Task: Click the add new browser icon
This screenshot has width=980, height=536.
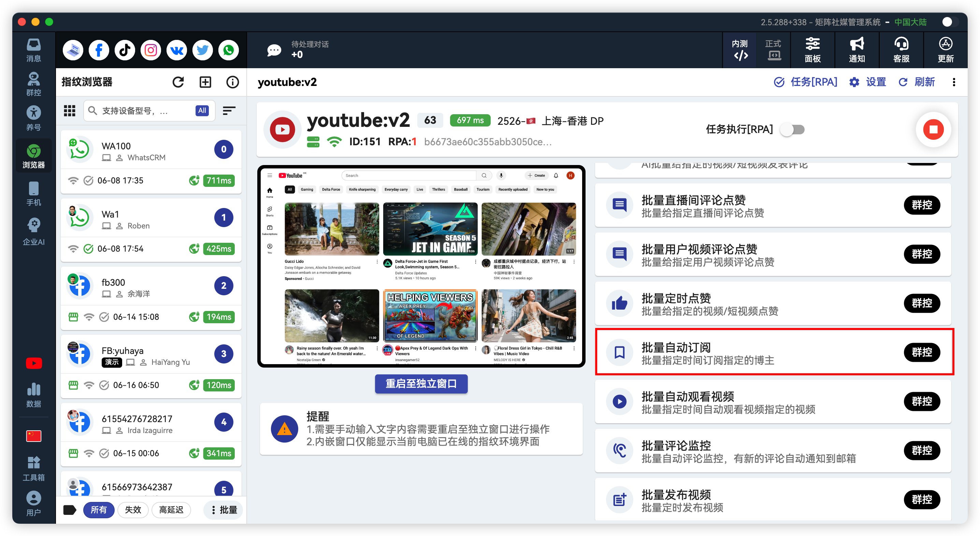Action: [205, 82]
